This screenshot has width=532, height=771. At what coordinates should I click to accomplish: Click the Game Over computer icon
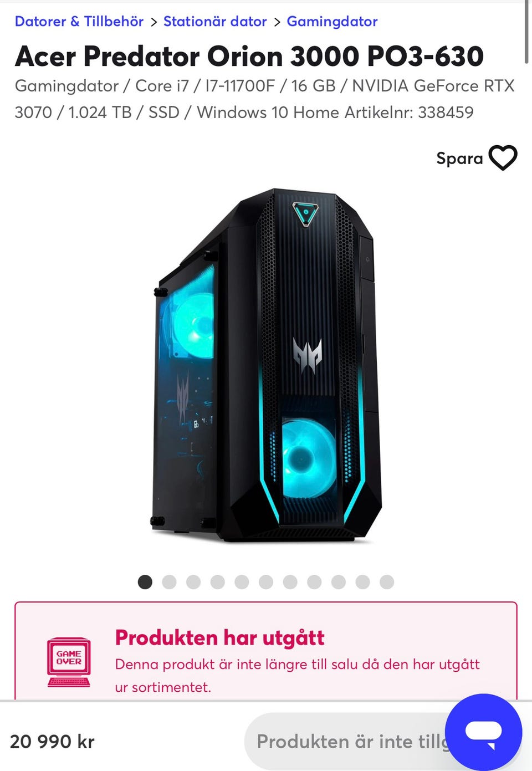click(x=69, y=662)
